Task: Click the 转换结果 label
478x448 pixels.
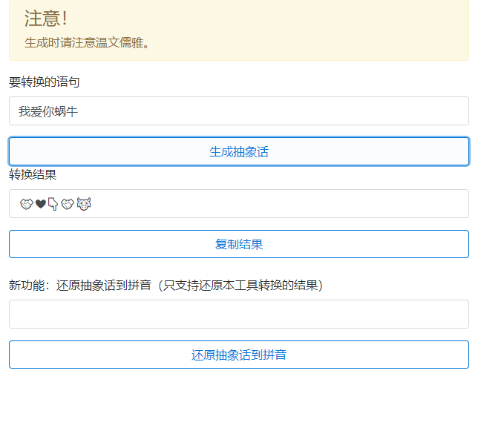Action: (x=33, y=174)
